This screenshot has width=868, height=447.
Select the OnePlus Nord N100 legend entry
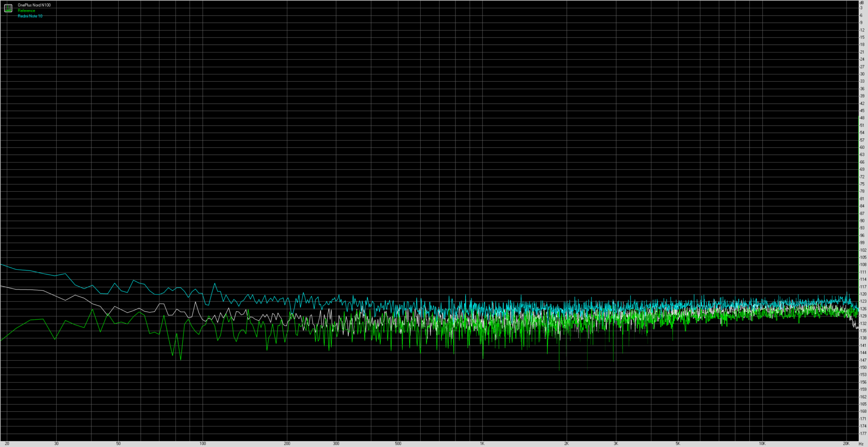(x=34, y=5)
